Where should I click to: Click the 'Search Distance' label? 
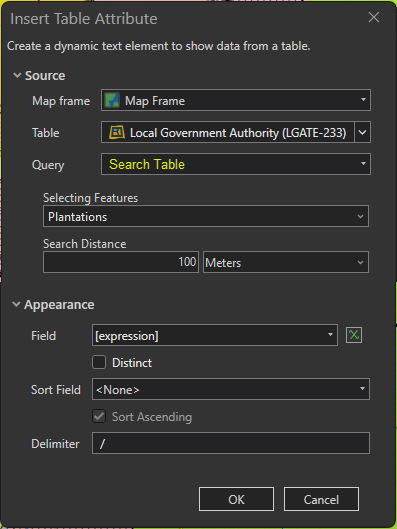(x=85, y=244)
